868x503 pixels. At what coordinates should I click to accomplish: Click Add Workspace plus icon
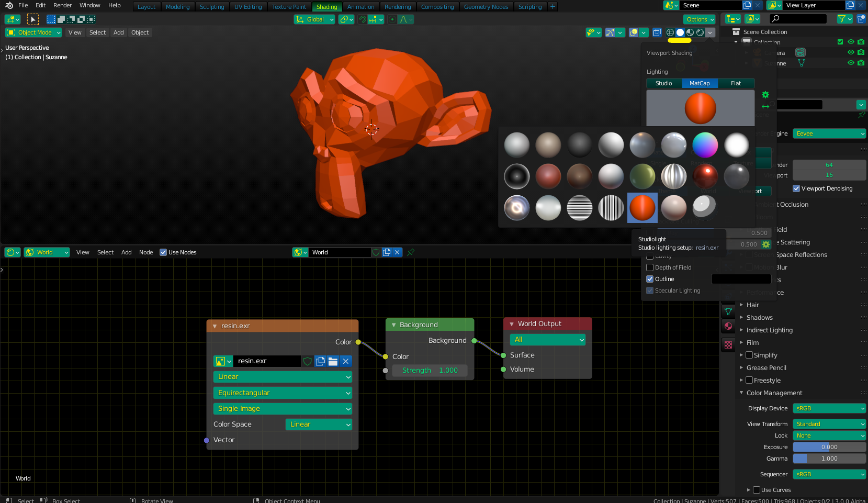click(553, 7)
